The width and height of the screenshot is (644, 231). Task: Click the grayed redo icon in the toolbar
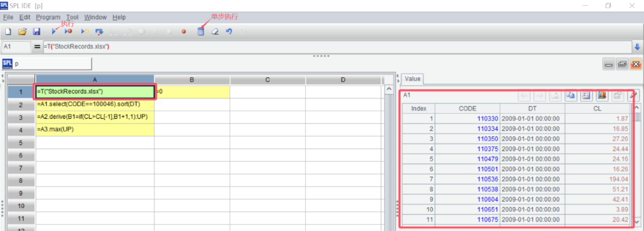[x=243, y=31]
